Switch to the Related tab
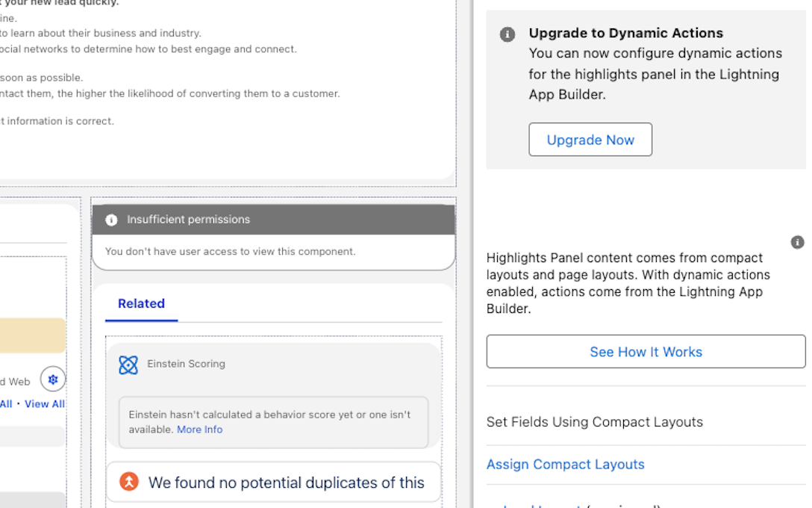 point(141,304)
